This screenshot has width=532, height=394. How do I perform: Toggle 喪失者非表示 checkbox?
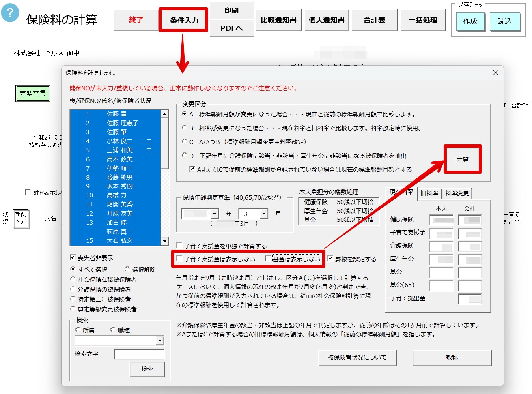[x=73, y=257]
